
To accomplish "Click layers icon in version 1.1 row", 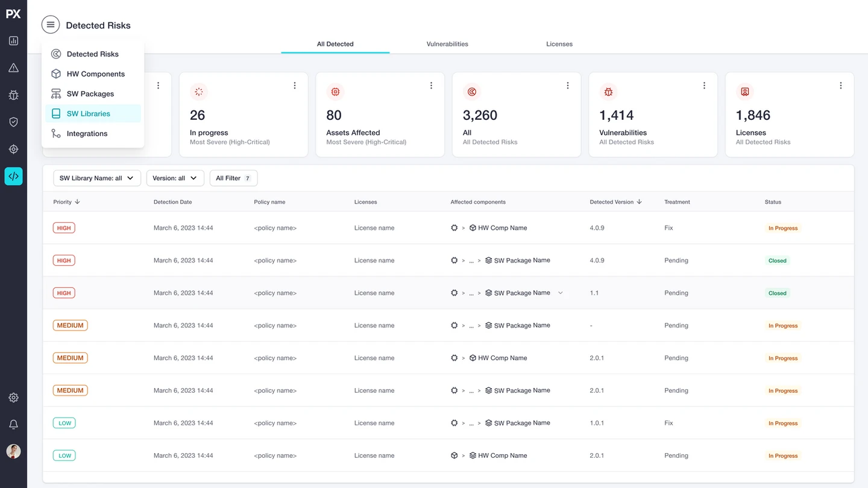I will tap(489, 293).
